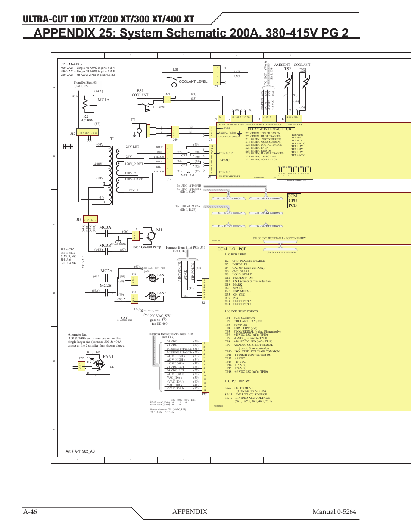The height and width of the screenshot is (532, 411).
Task: Click the 'A-46' page number
Action: [30, 512]
